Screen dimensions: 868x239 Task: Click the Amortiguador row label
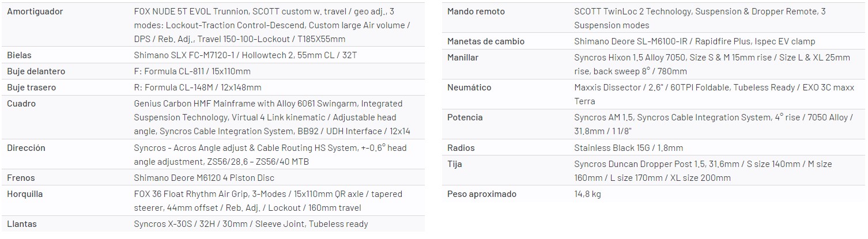coord(35,12)
